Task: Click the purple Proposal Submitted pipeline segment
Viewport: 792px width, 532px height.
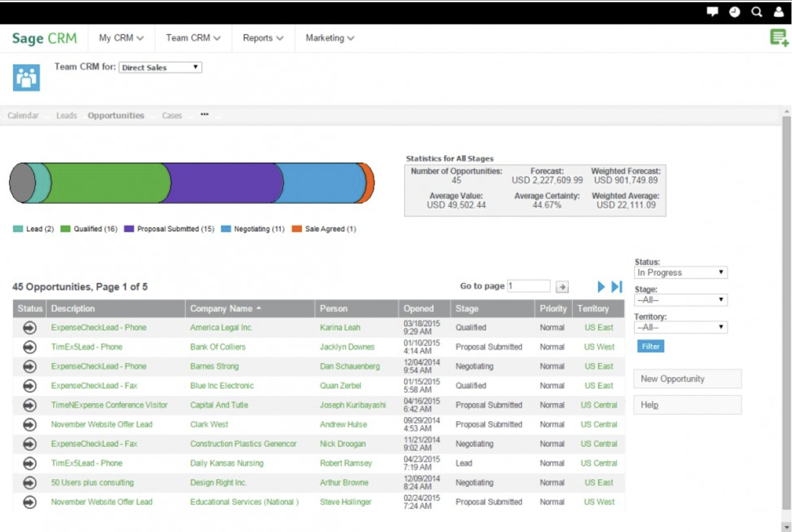Action: point(224,183)
